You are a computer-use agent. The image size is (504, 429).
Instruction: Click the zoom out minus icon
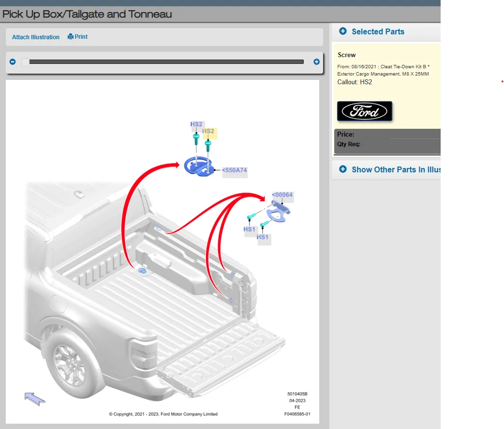[x=13, y=61]
